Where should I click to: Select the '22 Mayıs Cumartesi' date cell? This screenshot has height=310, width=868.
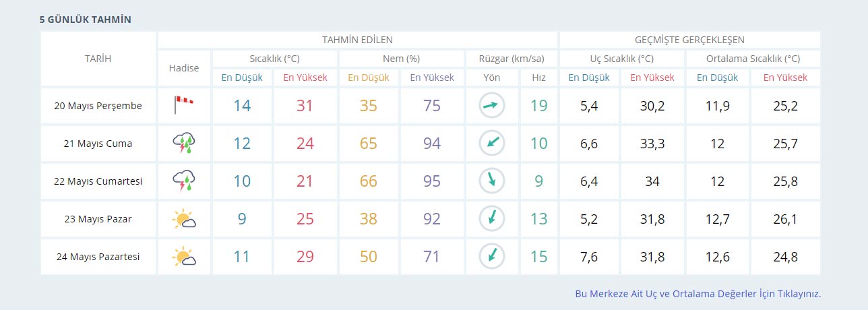click(98, 181)
